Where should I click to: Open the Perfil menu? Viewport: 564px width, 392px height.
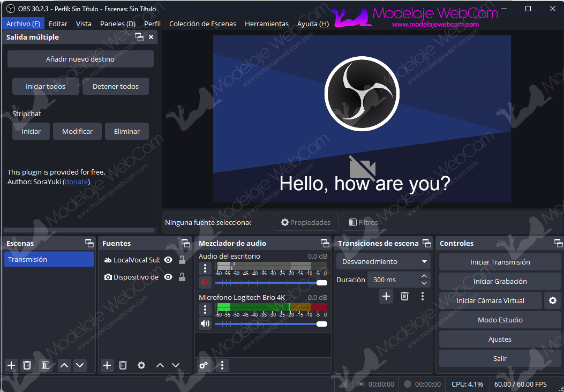coord(152,24)
